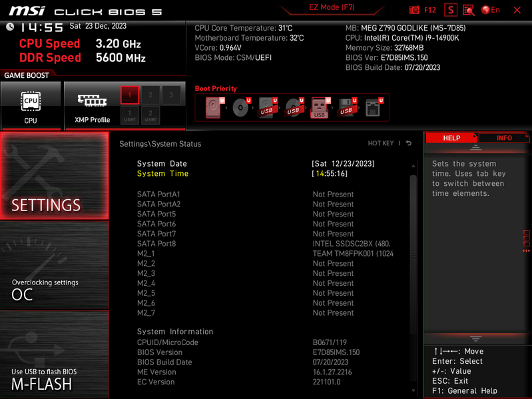Viewport: 532px width, 399px height.
Task: Collapse help panel using top handle
Action: 475,147
